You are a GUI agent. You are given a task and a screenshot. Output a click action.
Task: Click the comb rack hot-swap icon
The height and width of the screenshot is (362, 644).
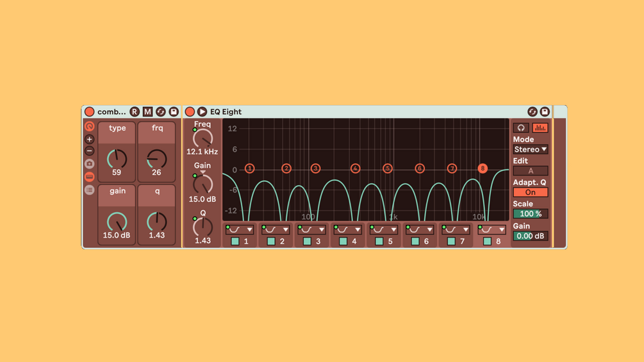click(161, 111)
